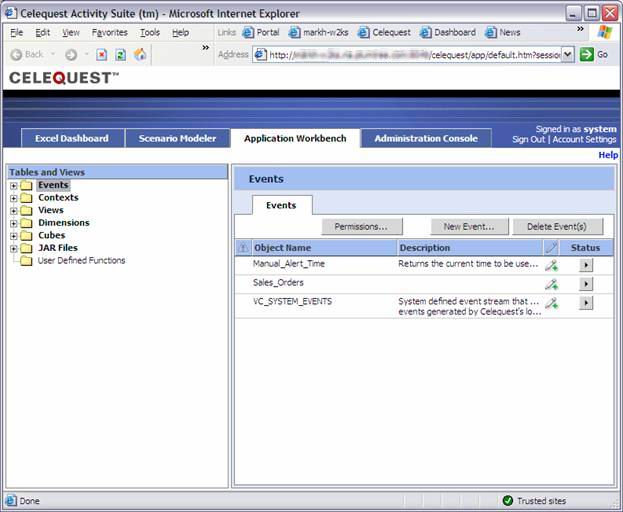The height and width of the screenshot is (512, 623).
Task: Click the User Defined Functions folder icon
Action: coord(26,261)
